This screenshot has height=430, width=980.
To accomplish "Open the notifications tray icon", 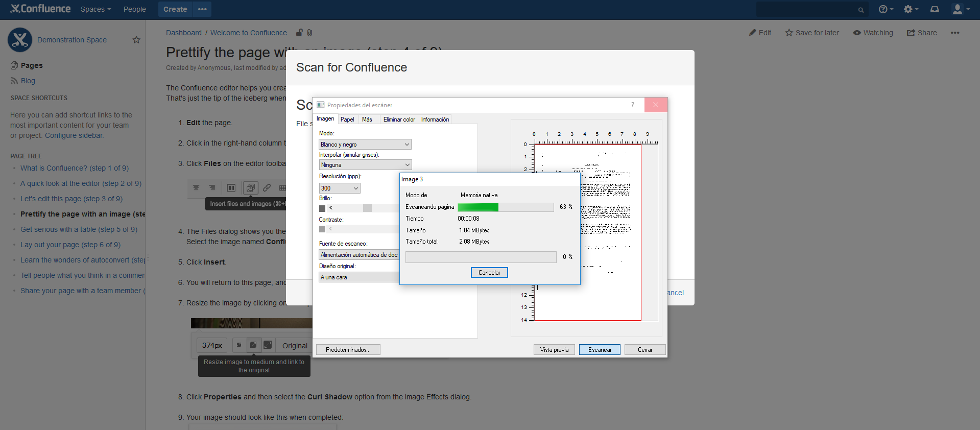I will tap(935, 9).
